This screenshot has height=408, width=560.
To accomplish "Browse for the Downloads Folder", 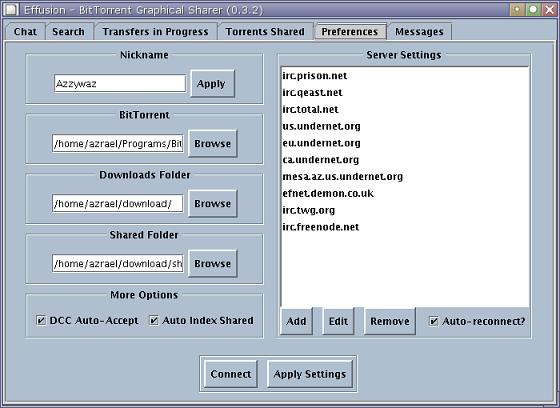I will (x=212, y=204).
